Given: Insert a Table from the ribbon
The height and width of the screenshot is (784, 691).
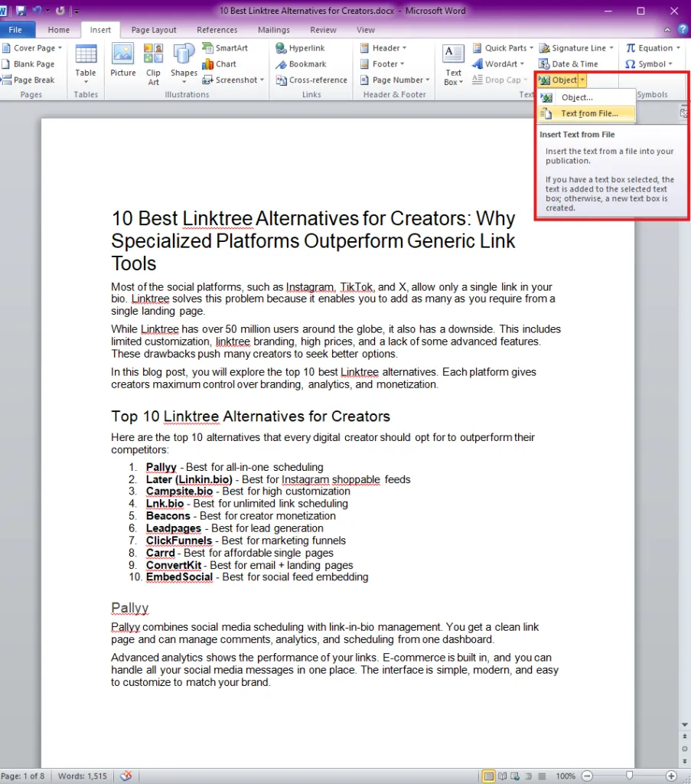Looking at the screenshot, I should point(86,64).
